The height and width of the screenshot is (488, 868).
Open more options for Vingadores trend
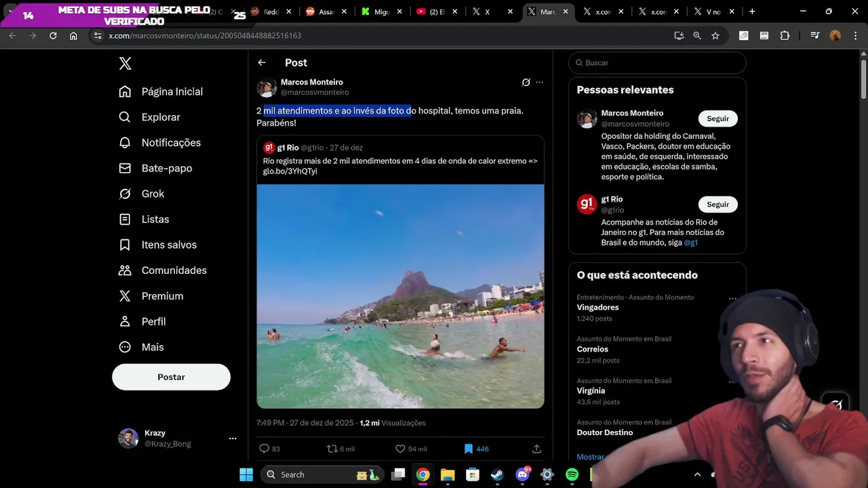(732, 299)
